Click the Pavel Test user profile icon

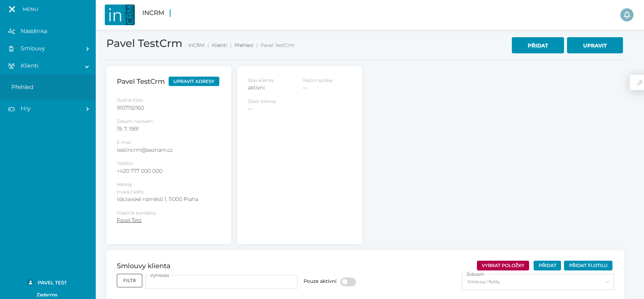31,282
